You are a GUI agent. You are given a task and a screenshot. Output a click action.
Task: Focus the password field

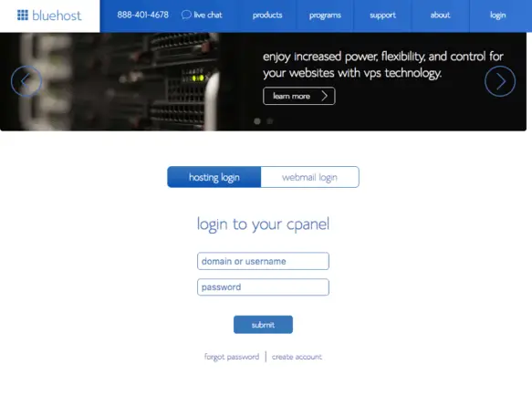point(263,287)
